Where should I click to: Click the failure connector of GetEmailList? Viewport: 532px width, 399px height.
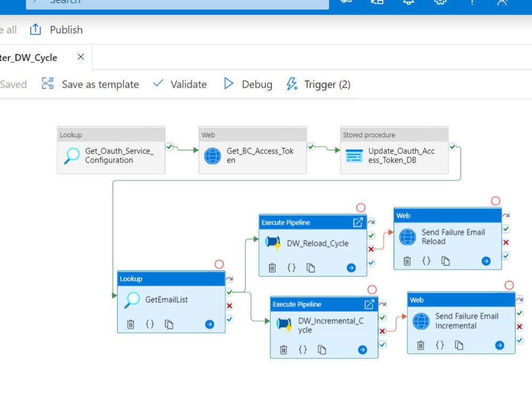click(230, 306)
